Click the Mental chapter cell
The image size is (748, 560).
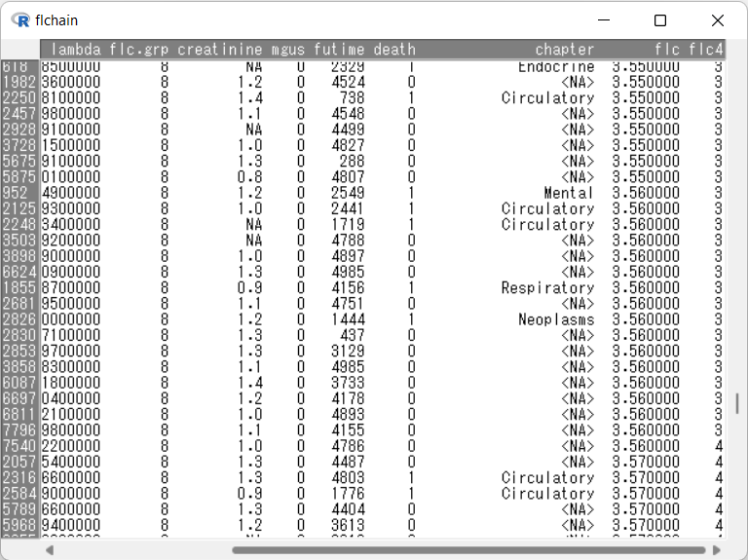pos(569,193)
